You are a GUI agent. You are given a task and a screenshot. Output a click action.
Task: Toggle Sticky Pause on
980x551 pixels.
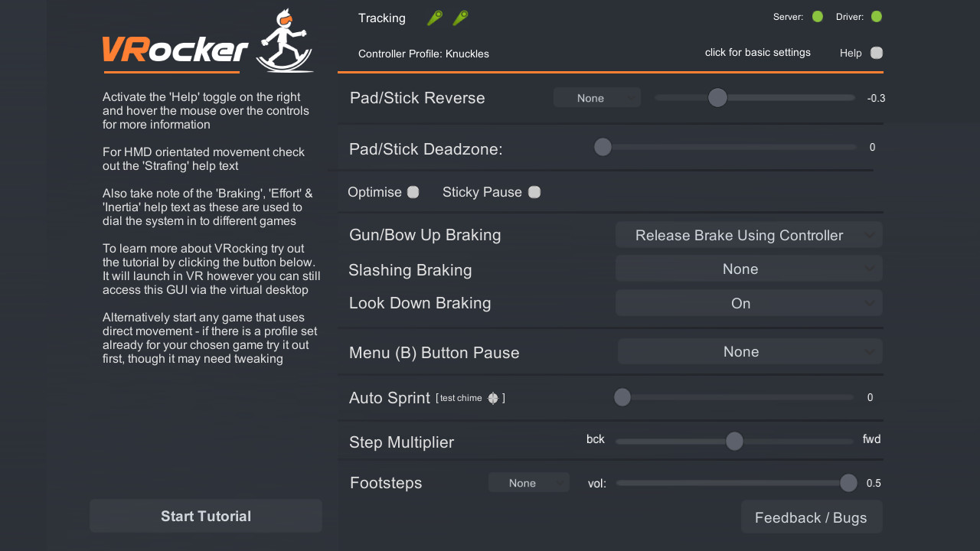[534, 192]
